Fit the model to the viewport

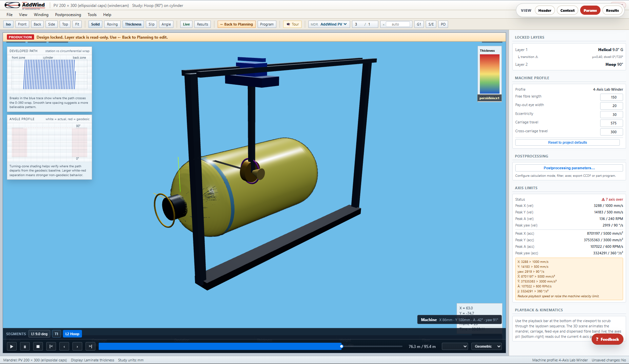77,24
